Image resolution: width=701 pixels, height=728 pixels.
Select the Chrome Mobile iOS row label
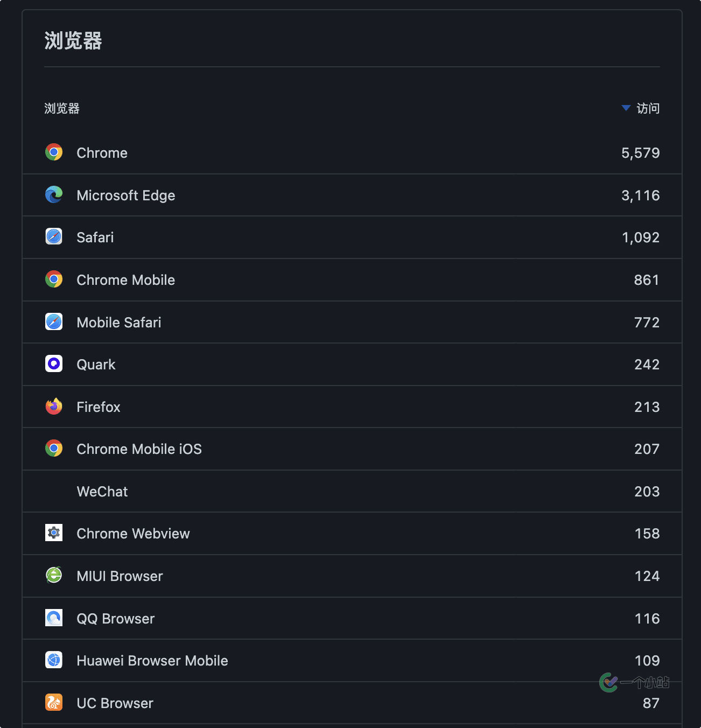point(139,449)
